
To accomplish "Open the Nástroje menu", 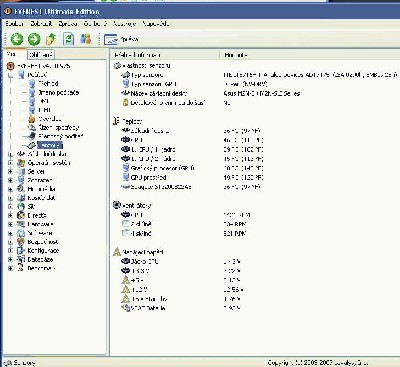I will point(125,24).
